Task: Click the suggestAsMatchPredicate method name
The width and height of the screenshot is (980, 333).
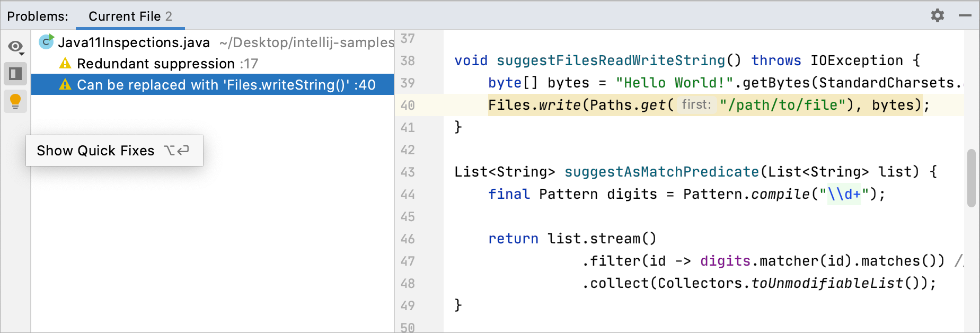Action: pyautogui.click(x=661, y=172)
